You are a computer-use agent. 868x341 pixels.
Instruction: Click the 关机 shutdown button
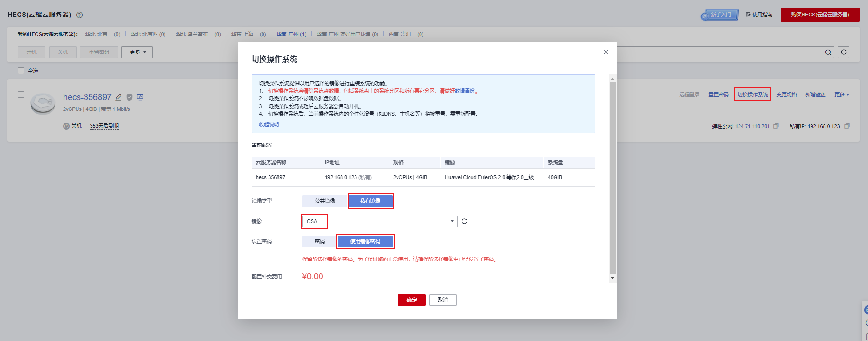[63, 52]
